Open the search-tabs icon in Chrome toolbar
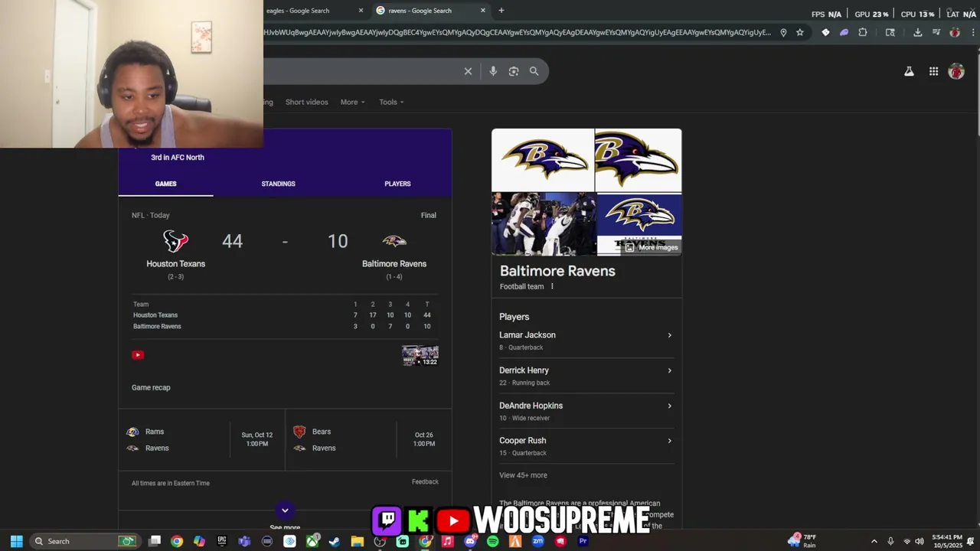Screen dimensions: 980x551 (x=890, y=32)
